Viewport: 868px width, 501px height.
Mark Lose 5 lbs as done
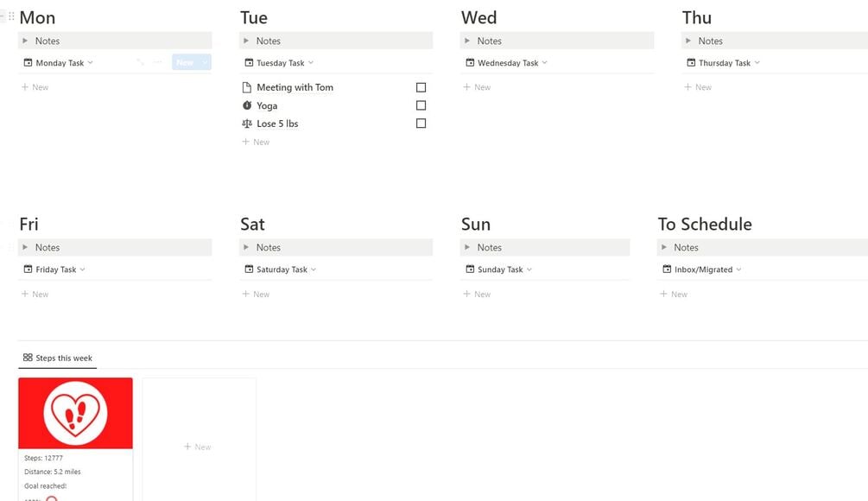421,124
